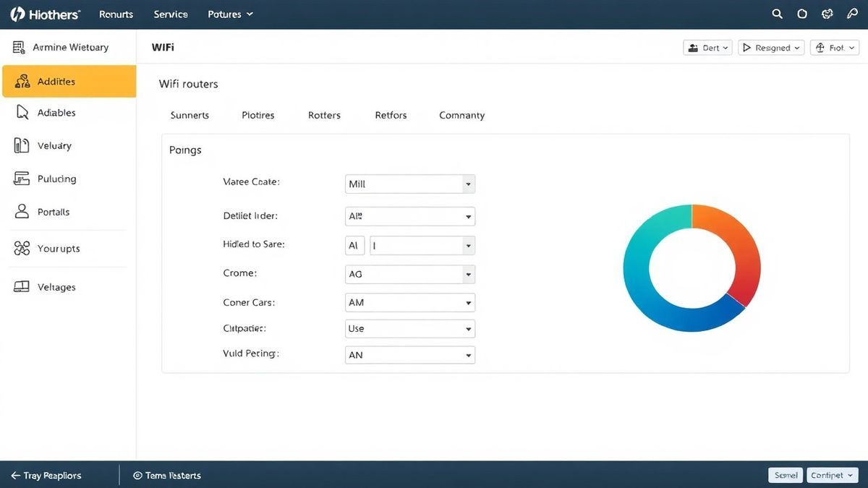Open the Fiot dropdown

coord(834,48)
